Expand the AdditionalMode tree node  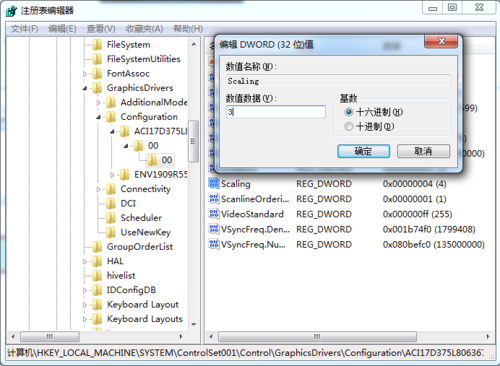[x=99, y=103]
